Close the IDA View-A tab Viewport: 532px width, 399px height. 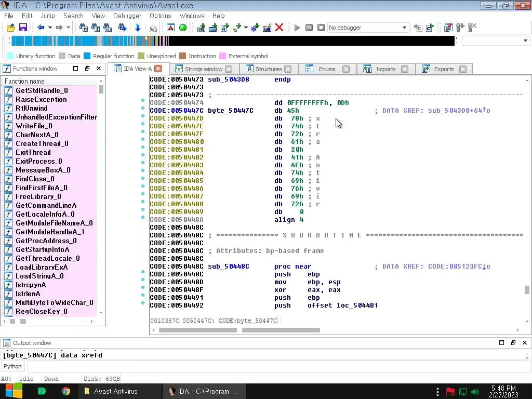tap(158, 69)
